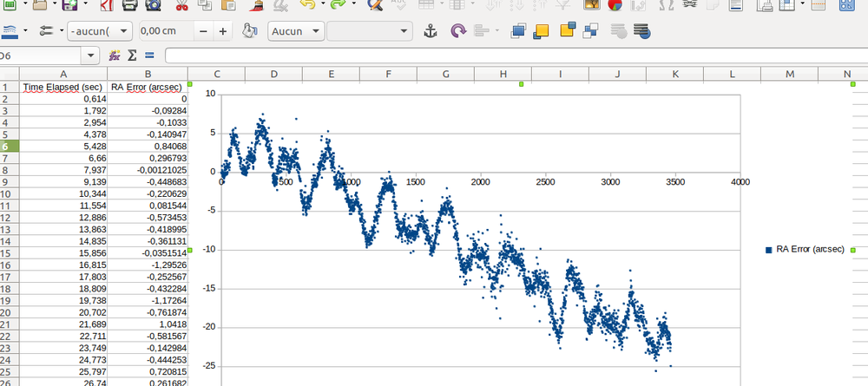
Task: Show the Draw Functions toolbar
Action: tap(847, 4)
